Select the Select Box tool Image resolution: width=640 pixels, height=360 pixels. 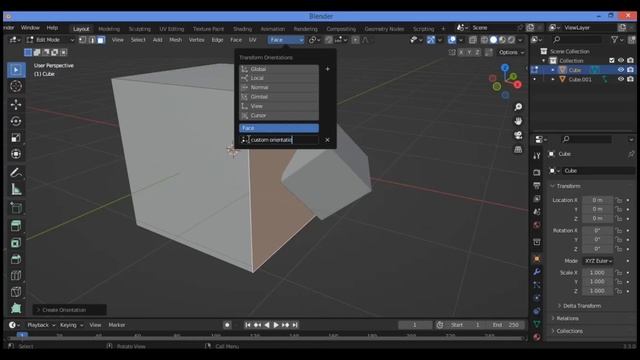click(x=16, y=70)
